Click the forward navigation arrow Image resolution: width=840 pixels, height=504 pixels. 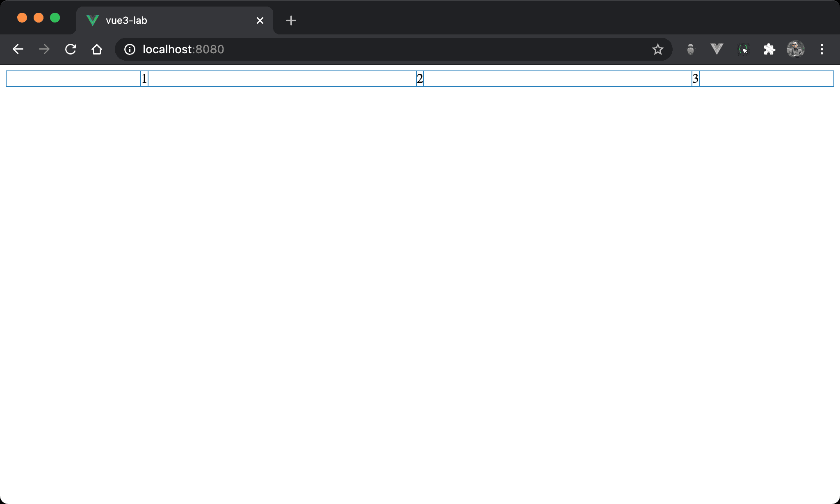tap(44, 50)
